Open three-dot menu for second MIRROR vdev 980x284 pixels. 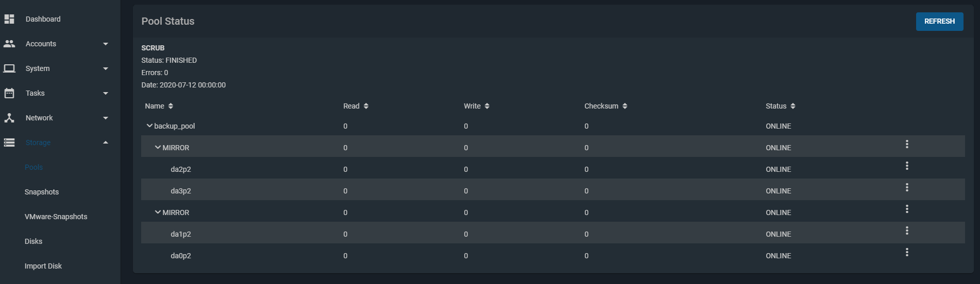tap(907, 209)
